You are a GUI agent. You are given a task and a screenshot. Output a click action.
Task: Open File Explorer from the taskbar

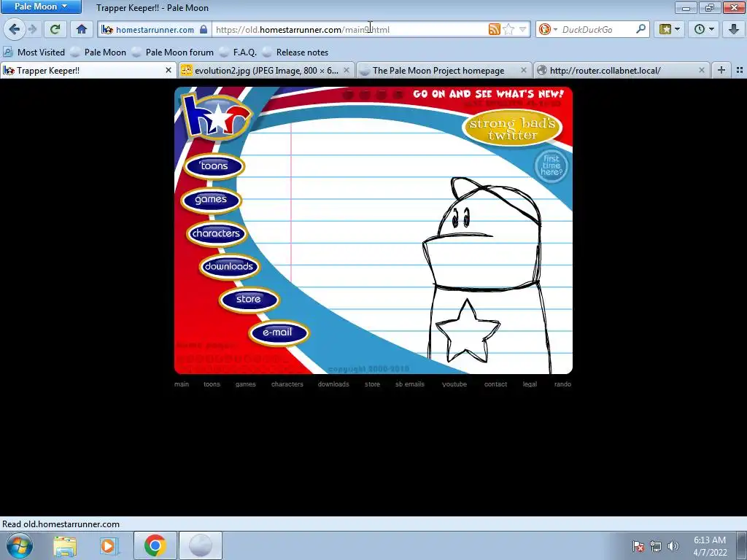coord(65,545)
